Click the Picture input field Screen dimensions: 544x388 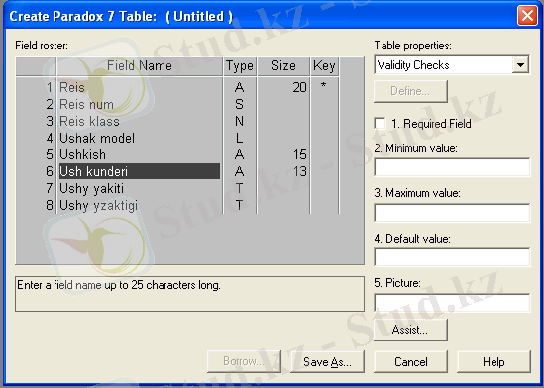coord(452,303)
